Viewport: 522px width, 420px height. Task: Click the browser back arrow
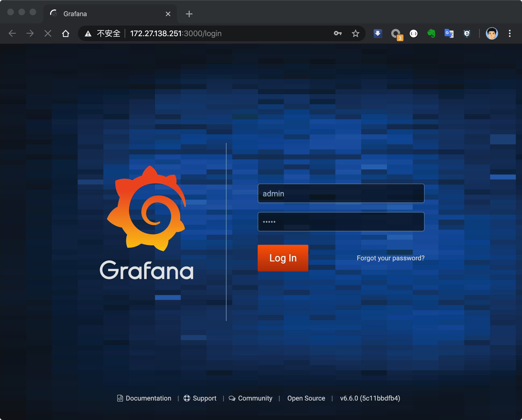click(x=12, y=34)
